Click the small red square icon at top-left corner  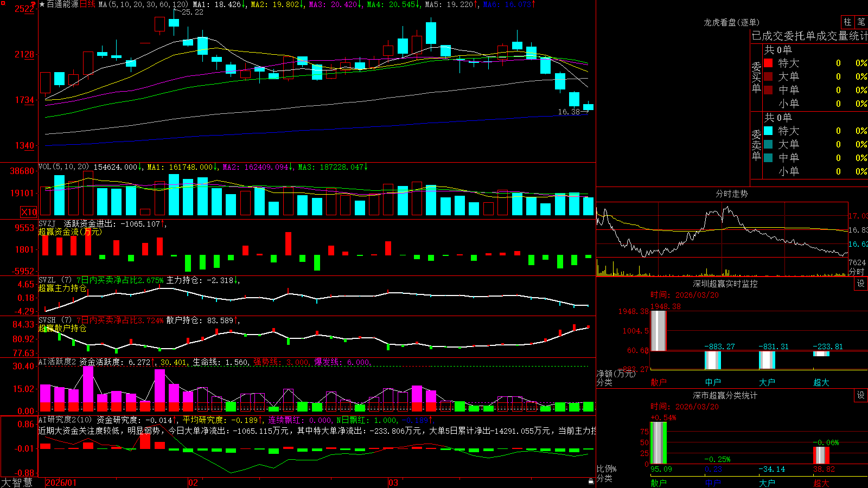(x=2, y=2)
